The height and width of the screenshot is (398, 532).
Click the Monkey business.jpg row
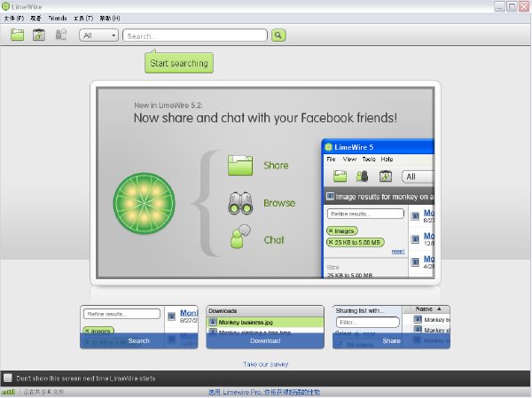tap(265, 322)
